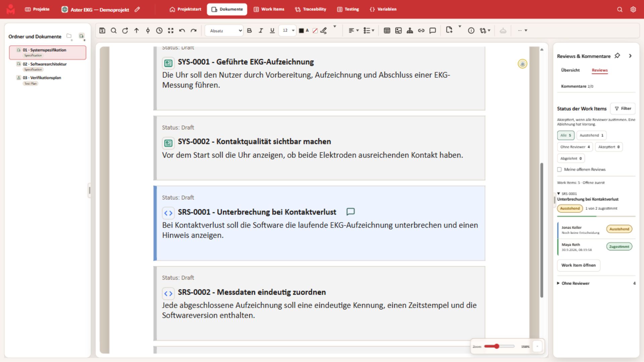Click the Work Item öffnen button
The image size is (644, 362).
coord(579,265)
